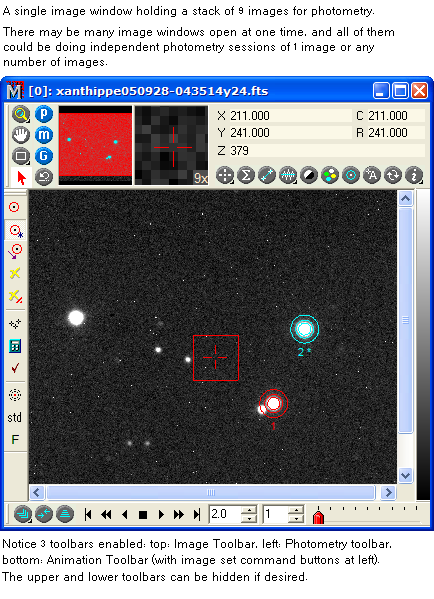Click the vertical scrollbar down arrow

[405, 475]
